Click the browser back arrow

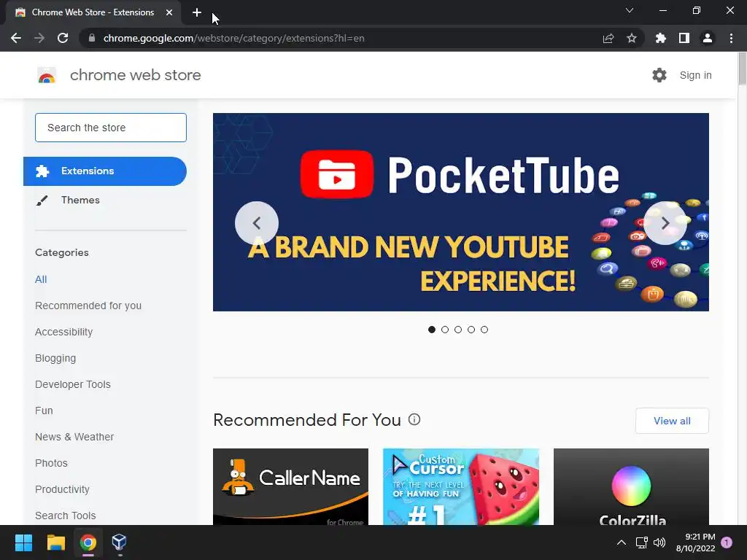click(16, 38)
